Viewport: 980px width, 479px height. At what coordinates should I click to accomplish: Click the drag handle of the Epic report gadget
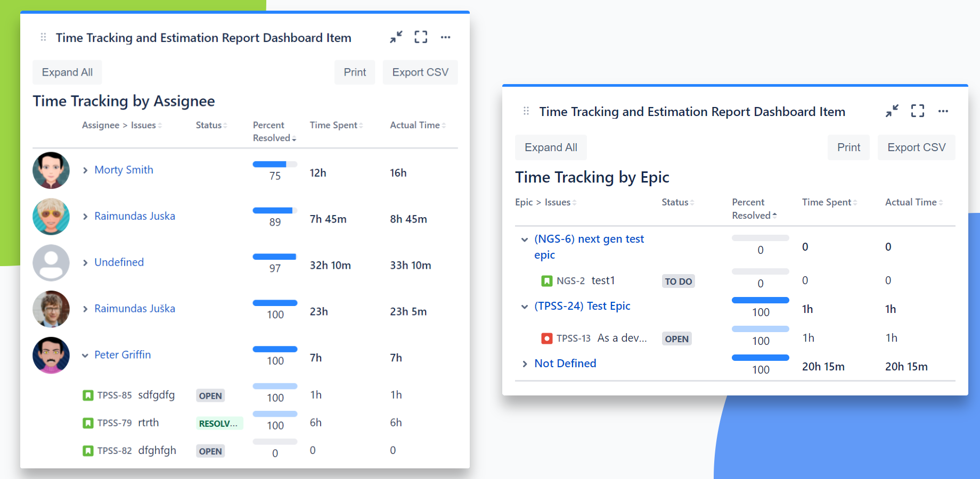click(x=525, y=111)
